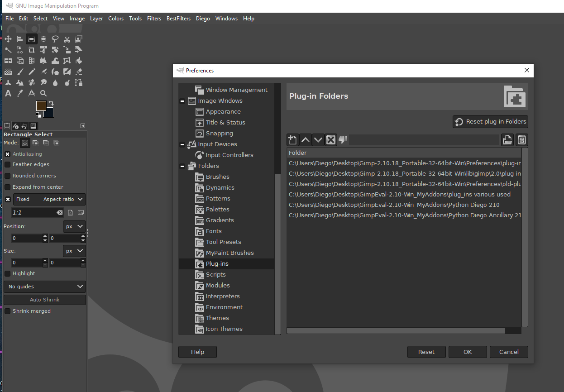This screenshot has height=392, width=564.
Task: Select the Measure compass tool
Action: click(32, 94)
